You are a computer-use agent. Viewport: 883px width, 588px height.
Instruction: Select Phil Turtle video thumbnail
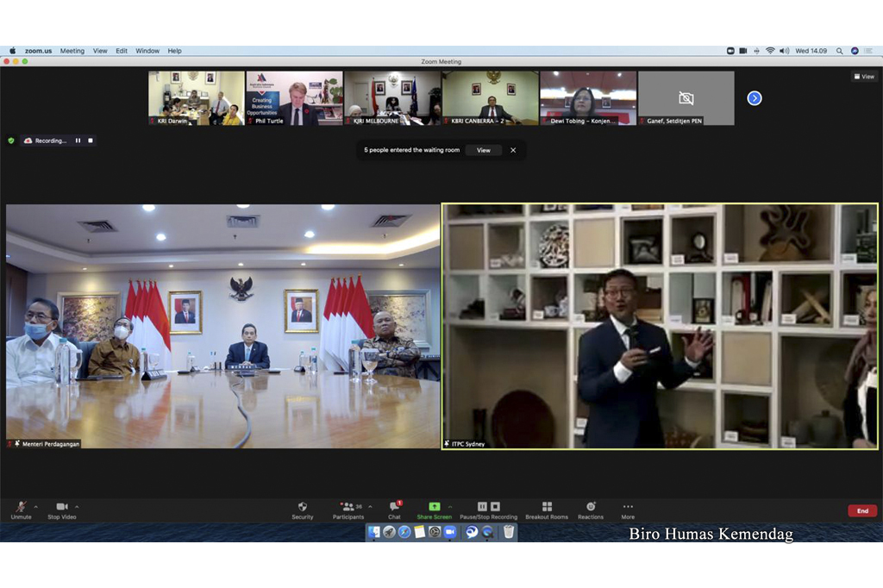(x=295, y=98)
